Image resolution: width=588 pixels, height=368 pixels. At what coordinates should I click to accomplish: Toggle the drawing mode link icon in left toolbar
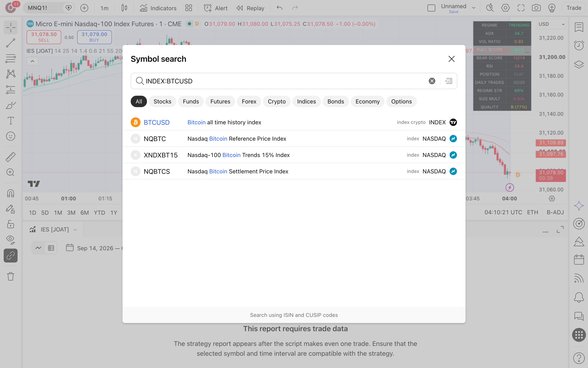pos(10,255)
